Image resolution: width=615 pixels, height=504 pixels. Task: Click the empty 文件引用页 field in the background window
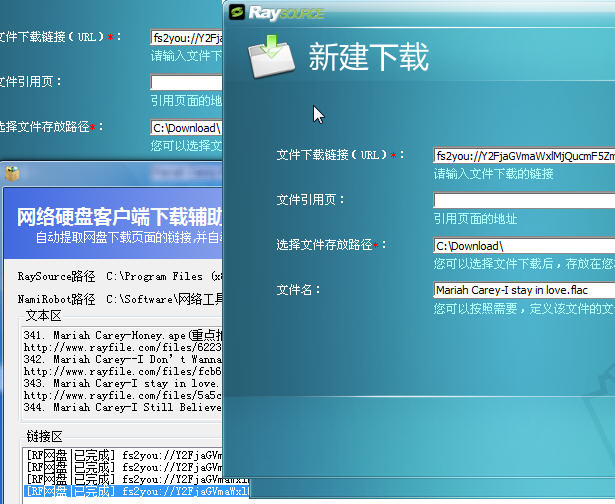tap(187, 82)
